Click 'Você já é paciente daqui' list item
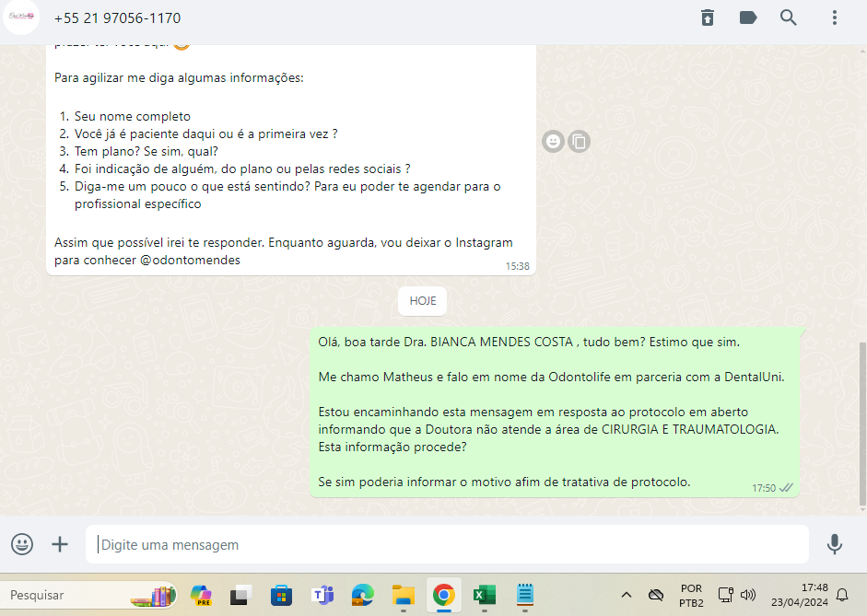The height and width of the screenshot is (616, 867). coord(206,134)
